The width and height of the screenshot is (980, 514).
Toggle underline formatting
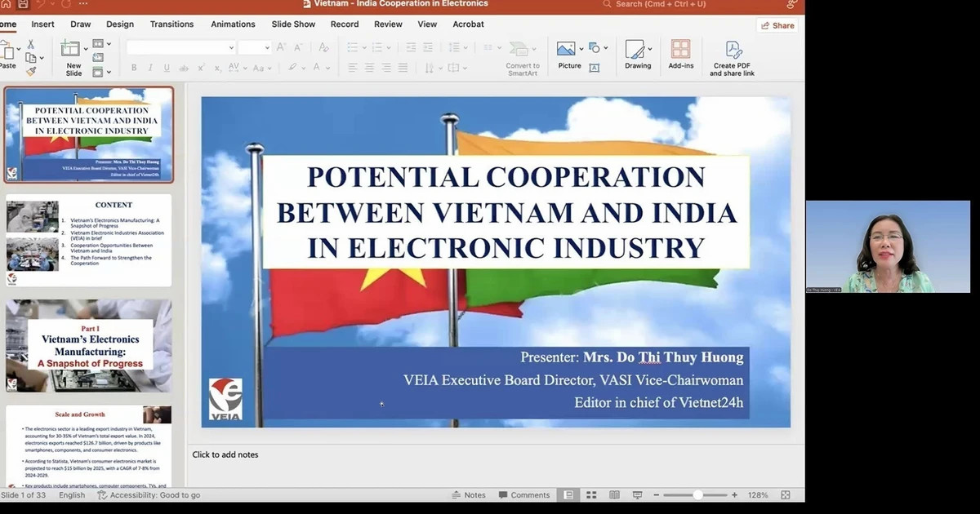click(x=166, y=68)
